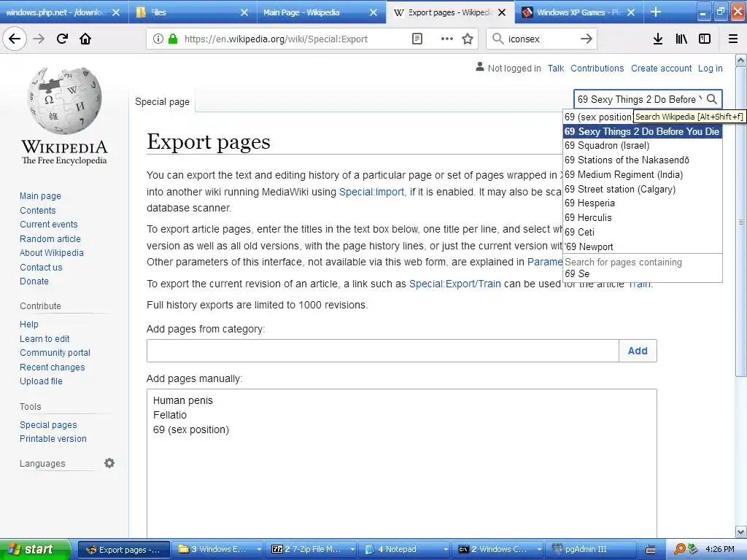Click the forward navigation arrow
Image resolution: width=747 pixels, height=560 pixels.
(x=39, y=39)
